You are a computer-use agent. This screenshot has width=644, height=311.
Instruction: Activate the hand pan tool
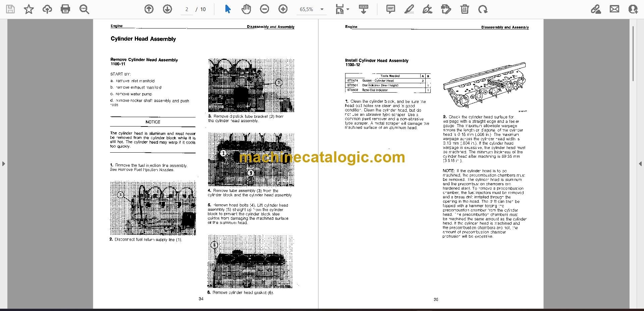pos(246,9)
